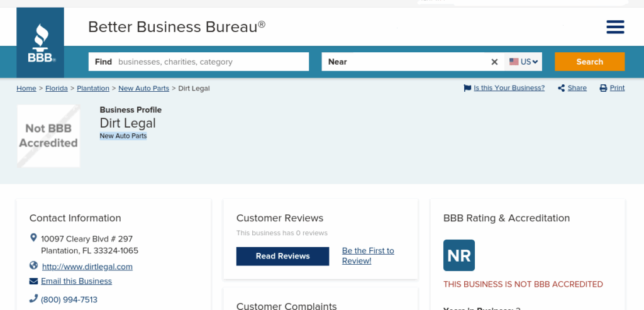Click the envelope email icon
Viewport: 644px width, 310px height.
tap(34, 281)
